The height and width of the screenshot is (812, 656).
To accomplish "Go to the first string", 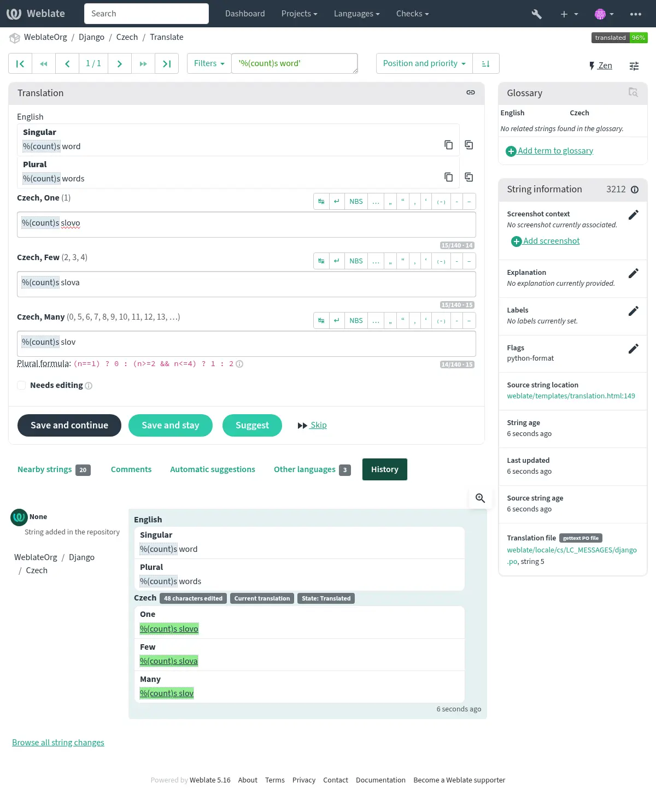I will tap(20, 64).
